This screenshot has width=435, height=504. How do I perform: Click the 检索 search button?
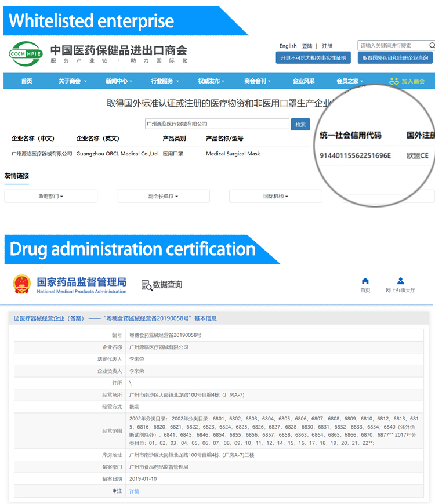point(300,124)
